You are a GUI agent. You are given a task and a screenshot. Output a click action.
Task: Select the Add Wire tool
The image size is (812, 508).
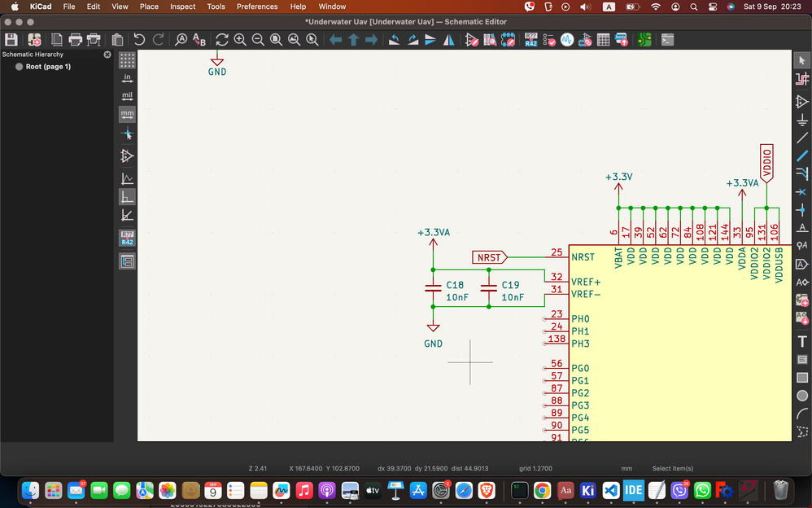[x=802, y=139]
